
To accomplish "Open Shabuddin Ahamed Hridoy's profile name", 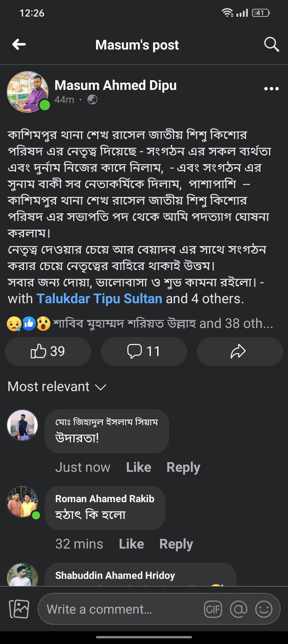I will click(x=115, y=575).
